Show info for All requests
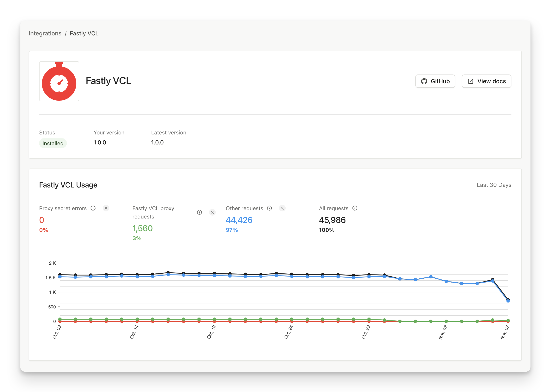 355,208
